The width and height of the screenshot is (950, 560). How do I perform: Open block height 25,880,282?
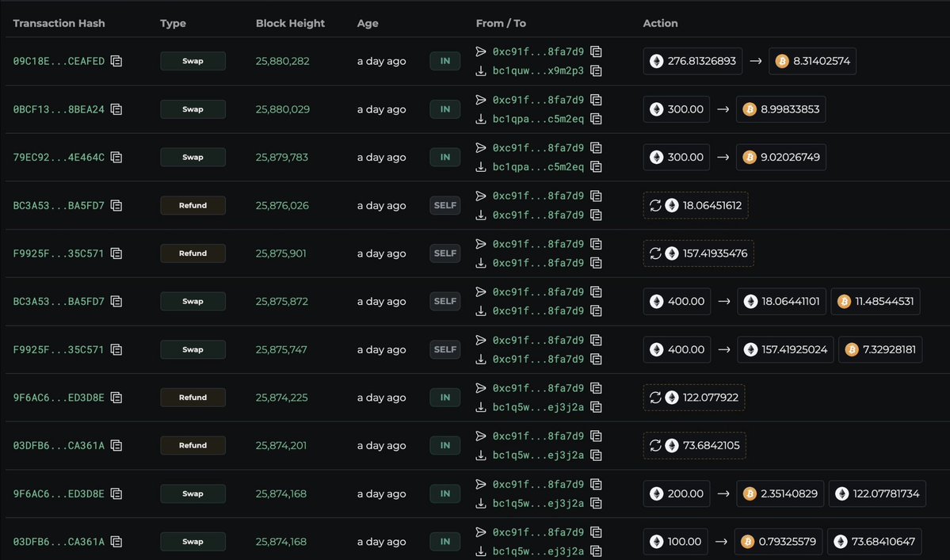click(x=282, y=61)
